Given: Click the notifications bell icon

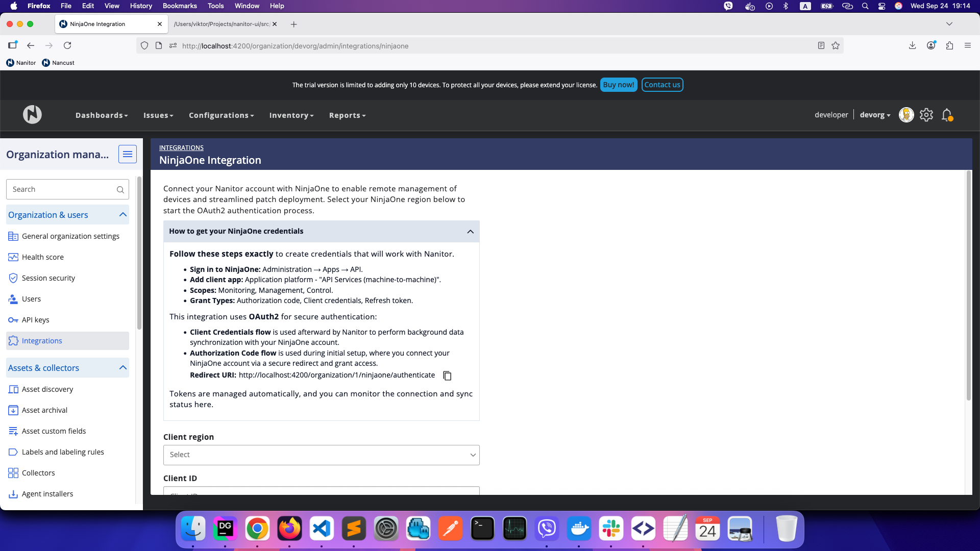Looking at the screenshot, I should (x=947, y=115).
